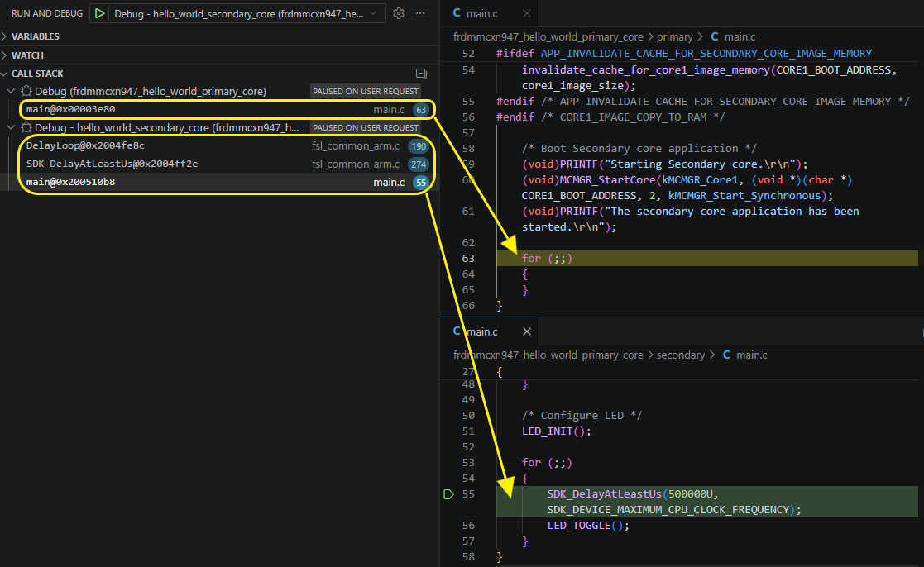Open launch.json via the gear icon
This screenshot has height=567, width=924.
coord(399,13)
